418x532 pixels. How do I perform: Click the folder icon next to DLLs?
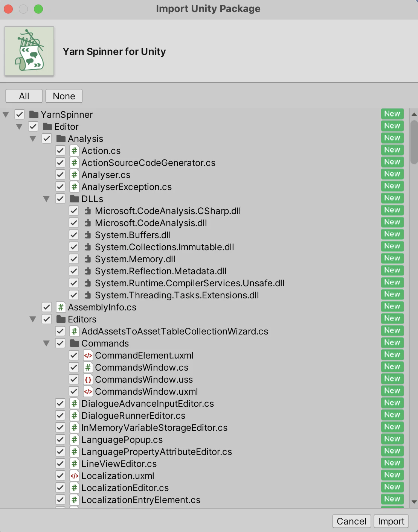[74, 199]
